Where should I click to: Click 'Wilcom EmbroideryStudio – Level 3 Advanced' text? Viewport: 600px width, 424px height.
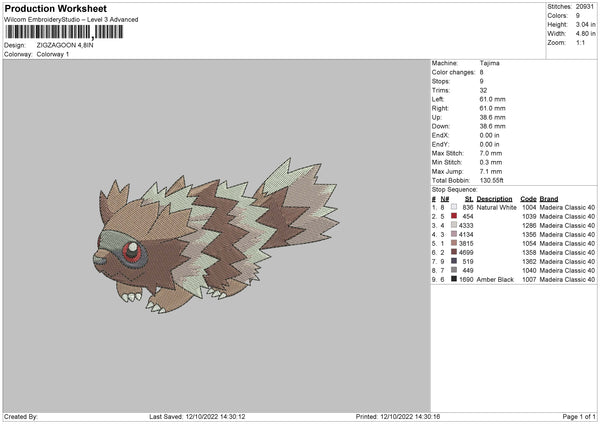[x=71, y=20]
